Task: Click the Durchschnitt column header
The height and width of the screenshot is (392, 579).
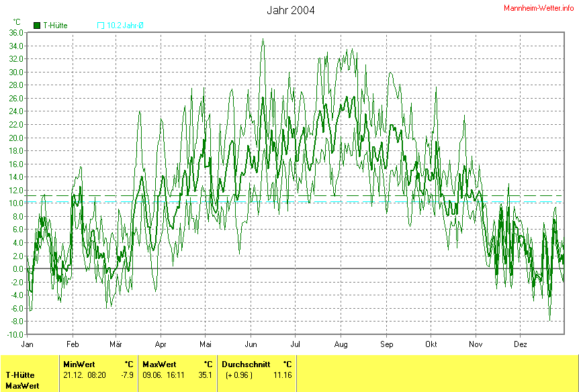Action: pos(246,364)
